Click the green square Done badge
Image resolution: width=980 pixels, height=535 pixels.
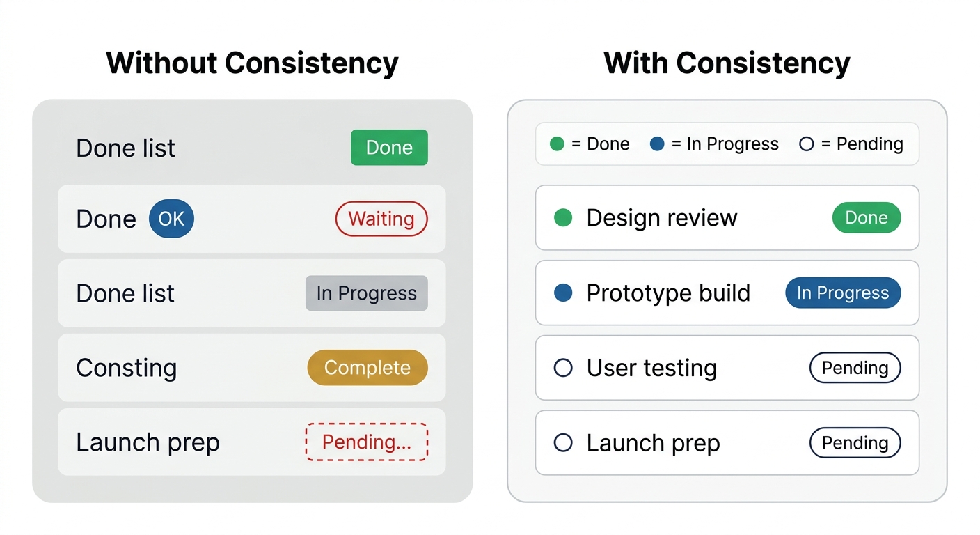coord(389,148)
